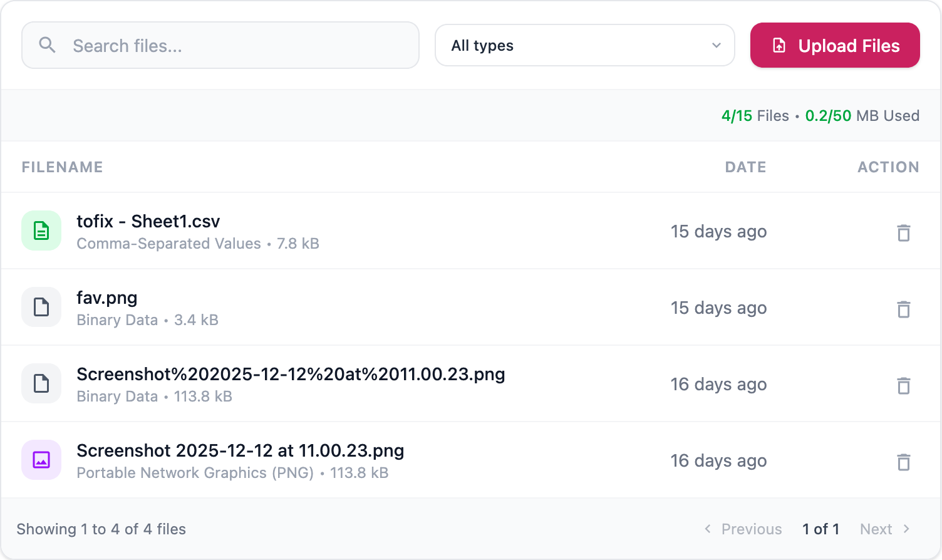Click the upload icon inside Upload Files button
Screen dimensions: 942x560
pyautogui.click(x=779, y=44)
